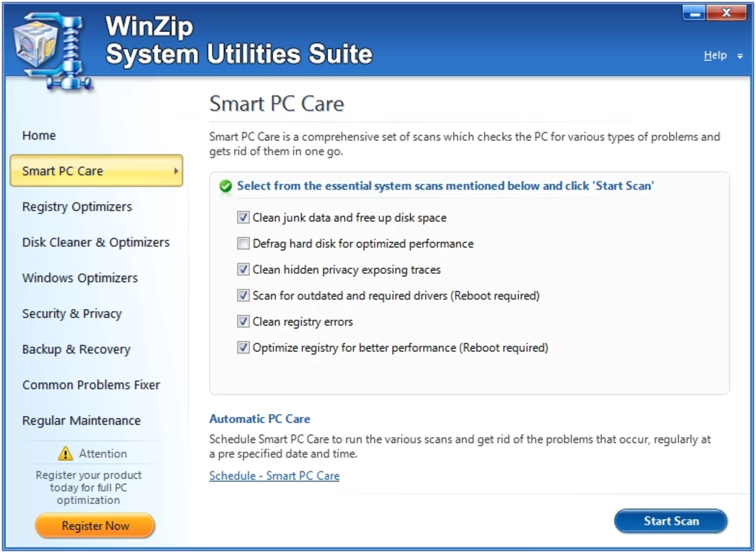Select Windows Optimizers in sidebar
This screenshot has width=756, height=553.
tap(80, 278)
